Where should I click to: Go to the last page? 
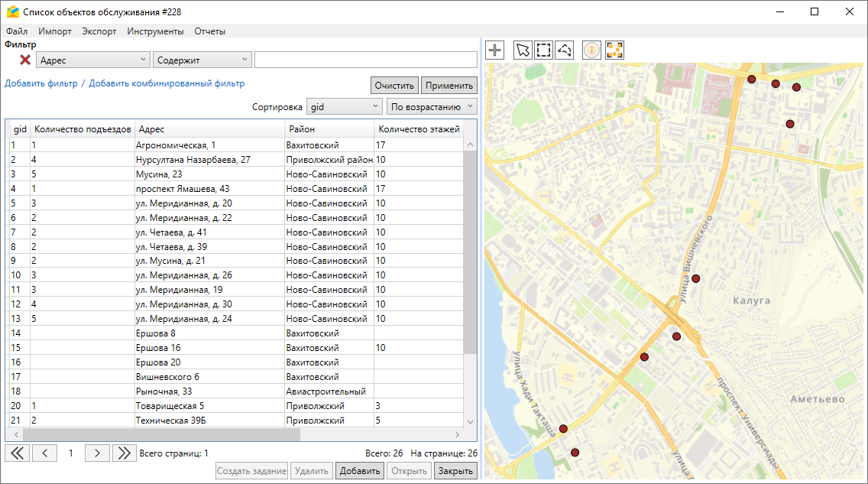(124, 453)
